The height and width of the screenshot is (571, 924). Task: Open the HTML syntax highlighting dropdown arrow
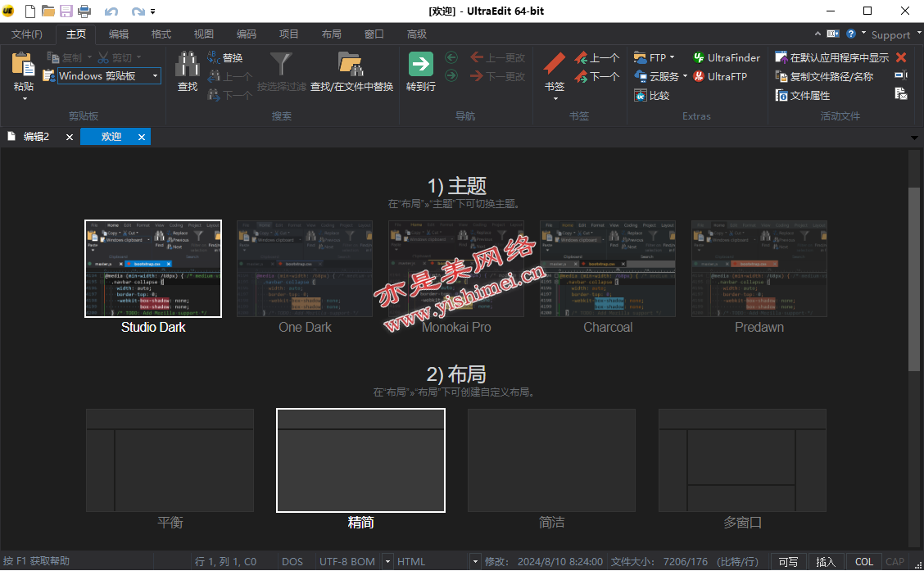pos(475,561)
